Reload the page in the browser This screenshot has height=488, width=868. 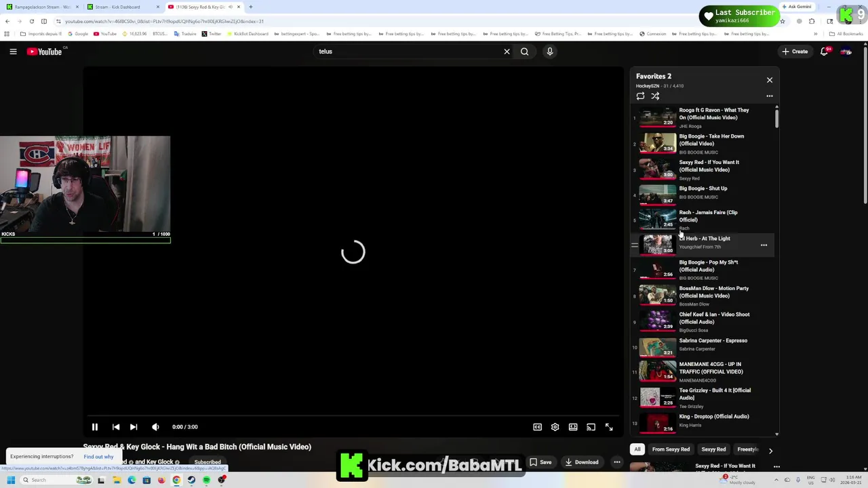(x=31, y=21)
